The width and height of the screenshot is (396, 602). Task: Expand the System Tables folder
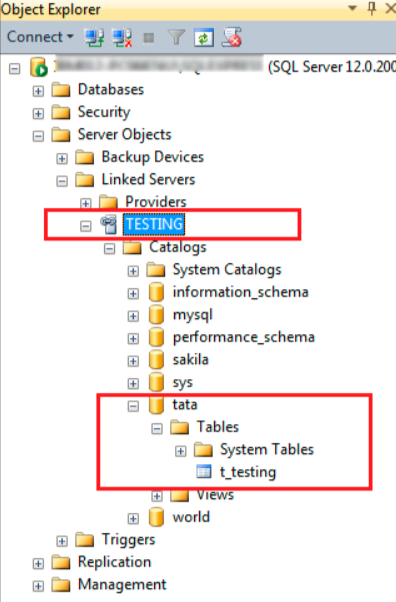point(181,451)
